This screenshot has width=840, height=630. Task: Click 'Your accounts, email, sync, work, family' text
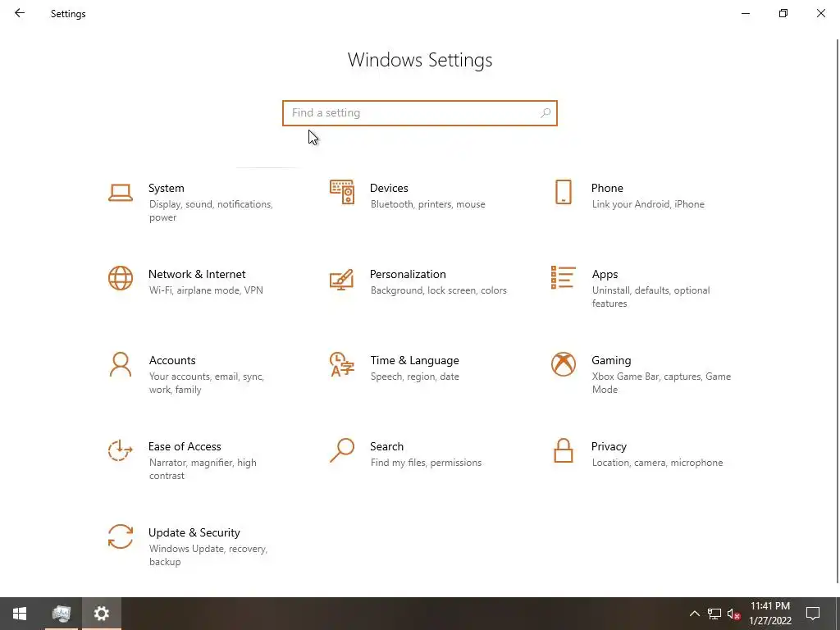pos(206,383)
